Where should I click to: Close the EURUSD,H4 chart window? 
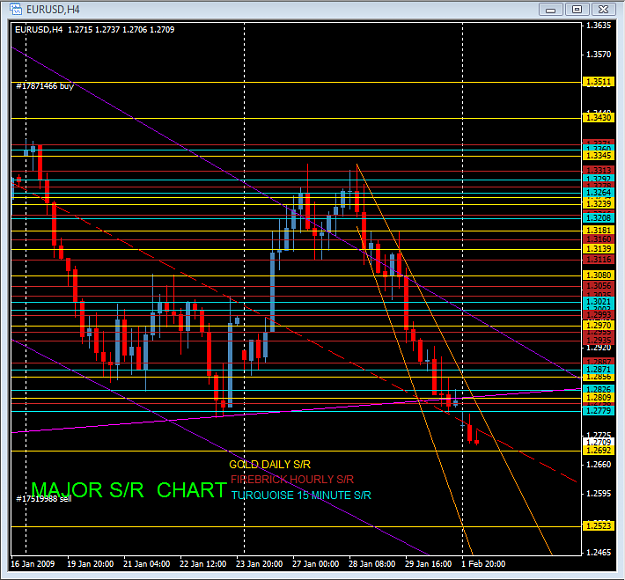point(603,9)
